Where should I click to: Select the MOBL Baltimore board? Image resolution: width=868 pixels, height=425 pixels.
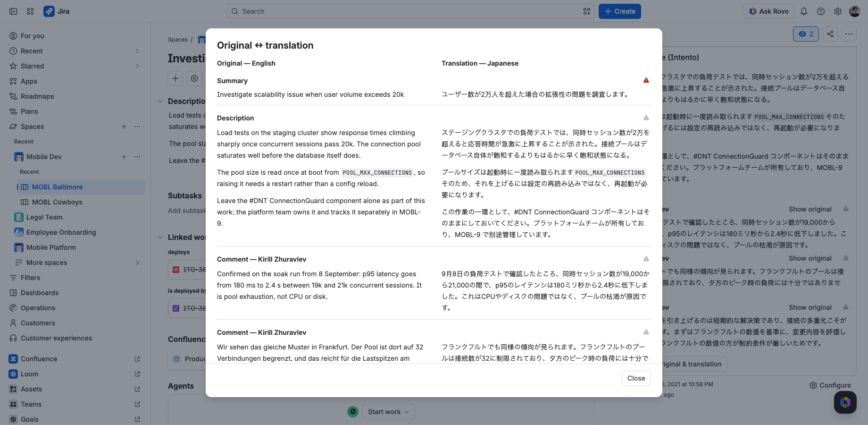coord(81,187)
